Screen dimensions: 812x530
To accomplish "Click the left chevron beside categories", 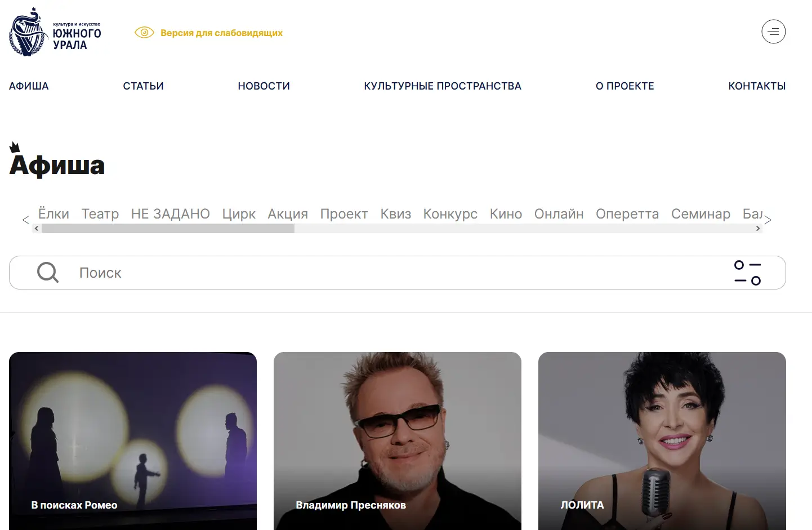I will coord(26,220).
